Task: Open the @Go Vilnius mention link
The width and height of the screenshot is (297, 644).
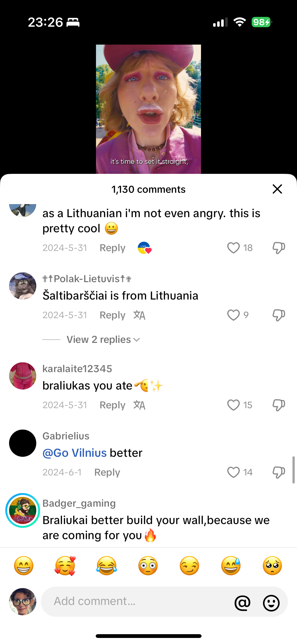Action: 75,453
